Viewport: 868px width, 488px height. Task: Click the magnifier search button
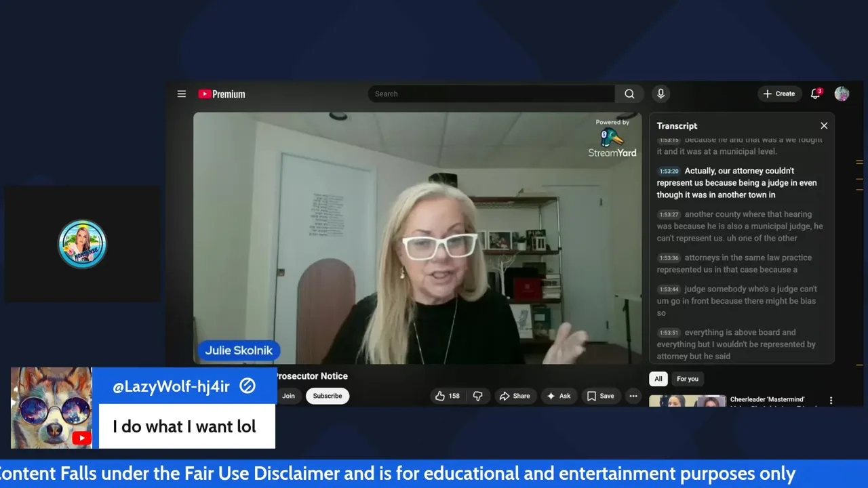(630, 94)
